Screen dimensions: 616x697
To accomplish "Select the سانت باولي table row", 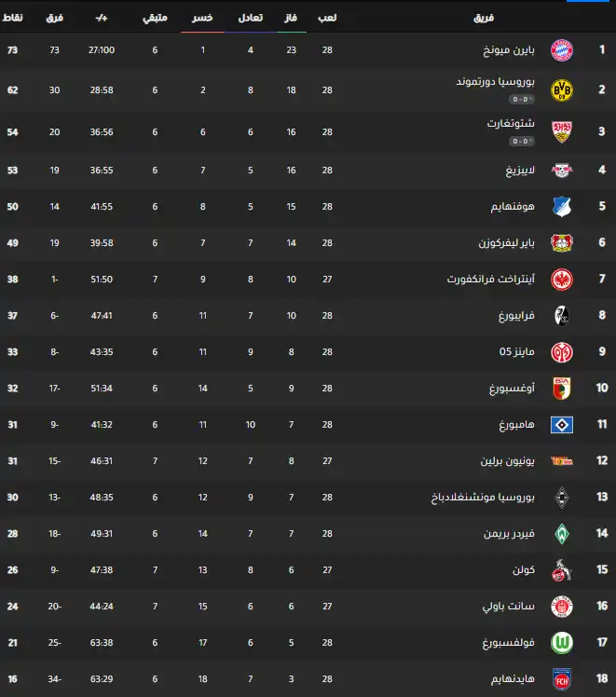I will coord(308,607).
